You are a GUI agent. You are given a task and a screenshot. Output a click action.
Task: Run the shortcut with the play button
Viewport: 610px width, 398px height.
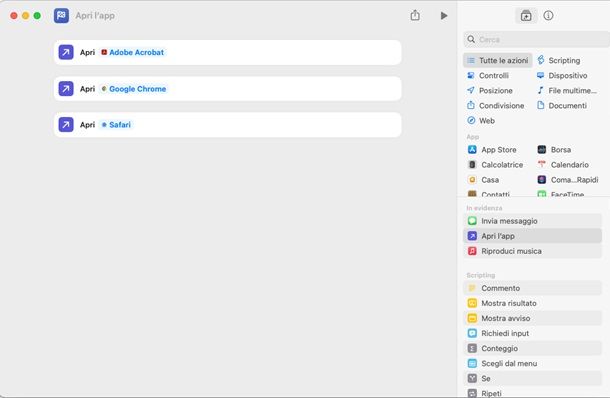[444, 16]
